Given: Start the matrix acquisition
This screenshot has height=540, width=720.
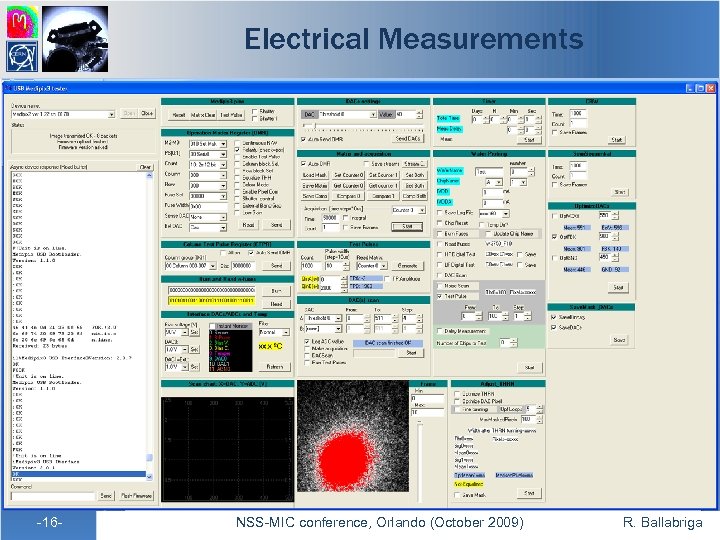Looking at the screenshot, I should click(407, 226).
